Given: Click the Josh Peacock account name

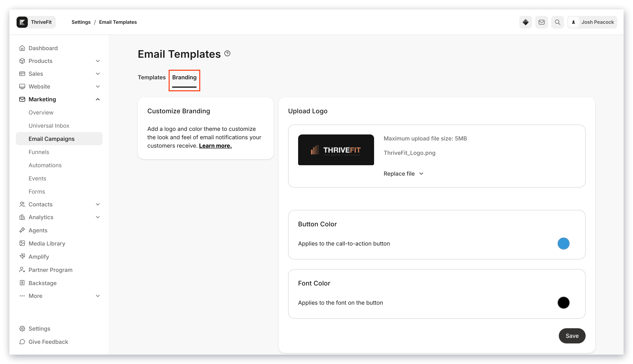Looking at the screenshot, I should pos(597,22).
